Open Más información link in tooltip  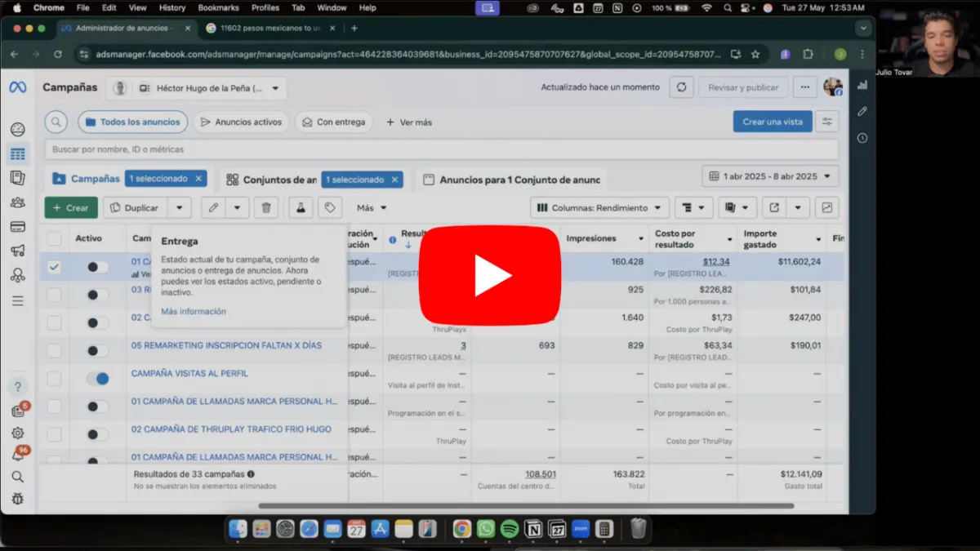(194, 312)
